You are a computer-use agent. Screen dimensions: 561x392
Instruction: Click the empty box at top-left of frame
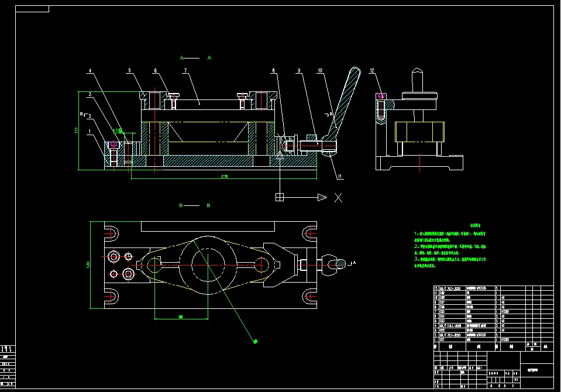[32, 9]
